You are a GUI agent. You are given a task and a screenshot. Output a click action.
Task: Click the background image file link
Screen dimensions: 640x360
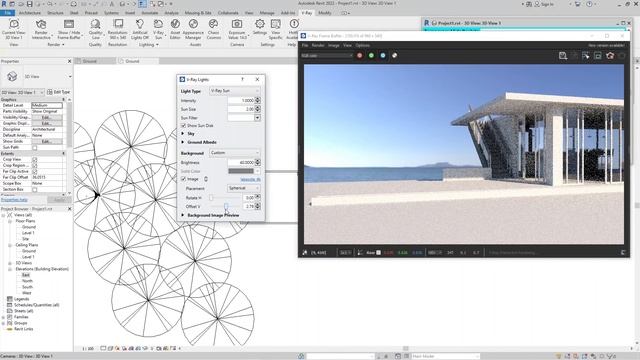tap(250, 180)
